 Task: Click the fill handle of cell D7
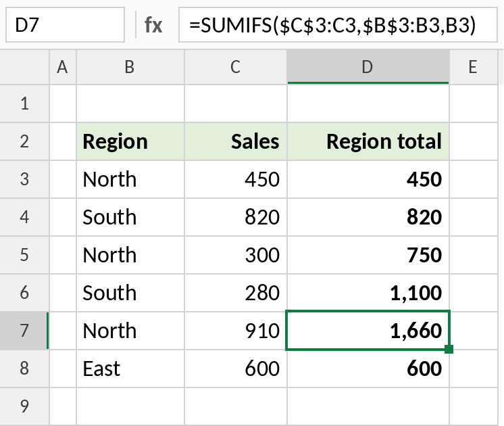coord(449,349)
